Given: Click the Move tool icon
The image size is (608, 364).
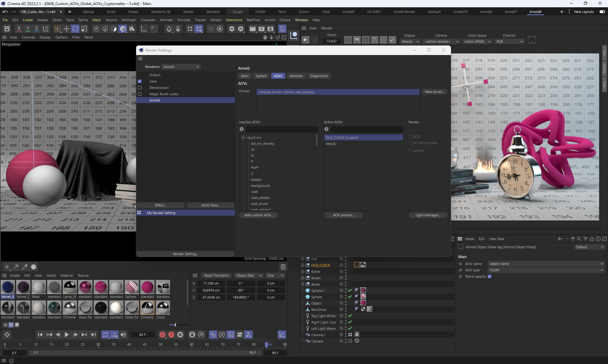Looking at the screenshot, I should click(66, 29).
